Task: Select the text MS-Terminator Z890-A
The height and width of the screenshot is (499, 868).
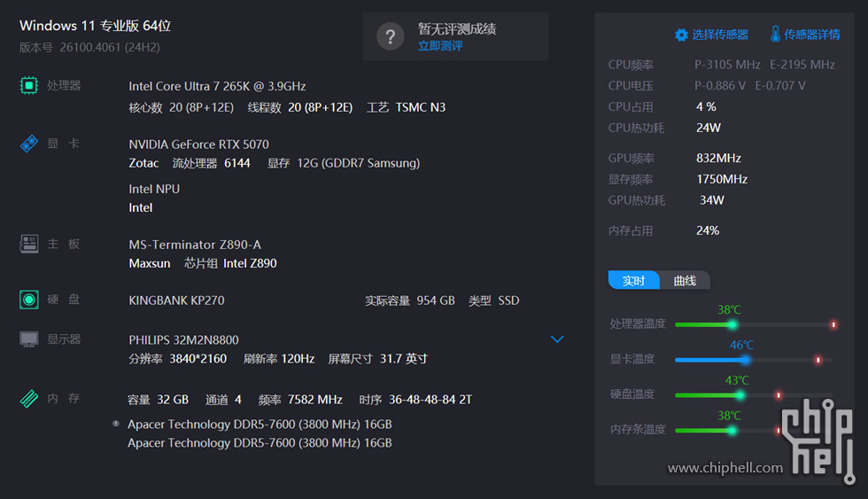Action: tap(195, 245)
